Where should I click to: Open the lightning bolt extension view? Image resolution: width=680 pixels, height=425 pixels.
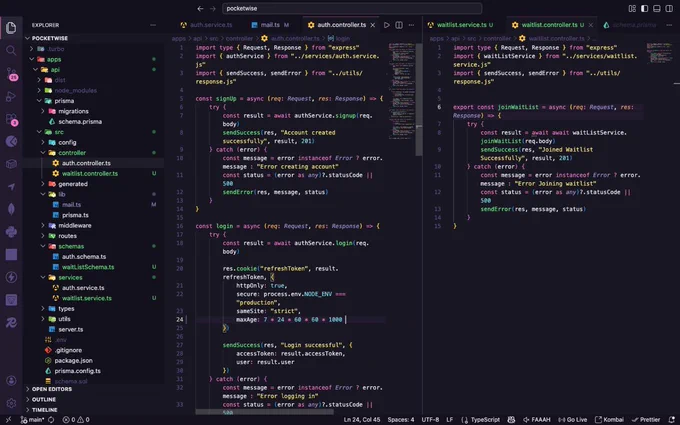pyautogui.click(x=11, y=277)
